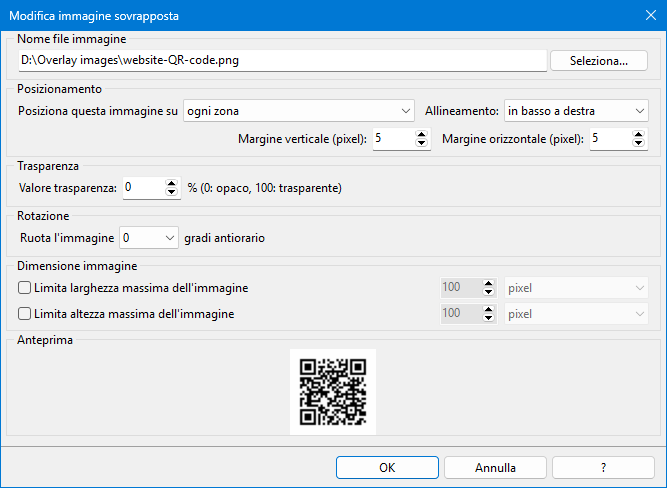Click the Annulla button

pos(495,468)
